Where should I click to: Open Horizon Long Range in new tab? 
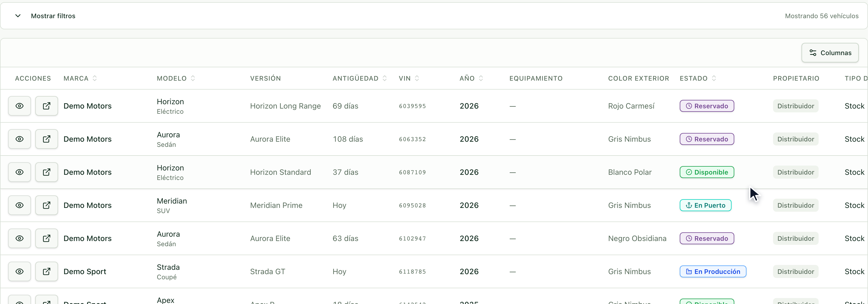click(46, 106)
